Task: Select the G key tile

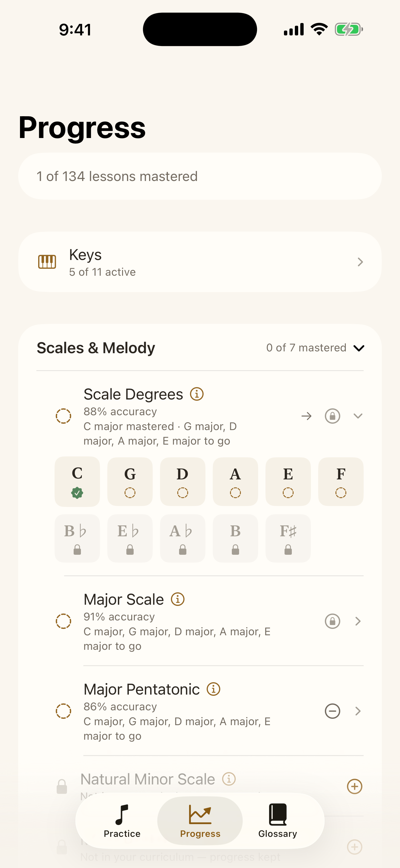Action: [x=130, y=482]
